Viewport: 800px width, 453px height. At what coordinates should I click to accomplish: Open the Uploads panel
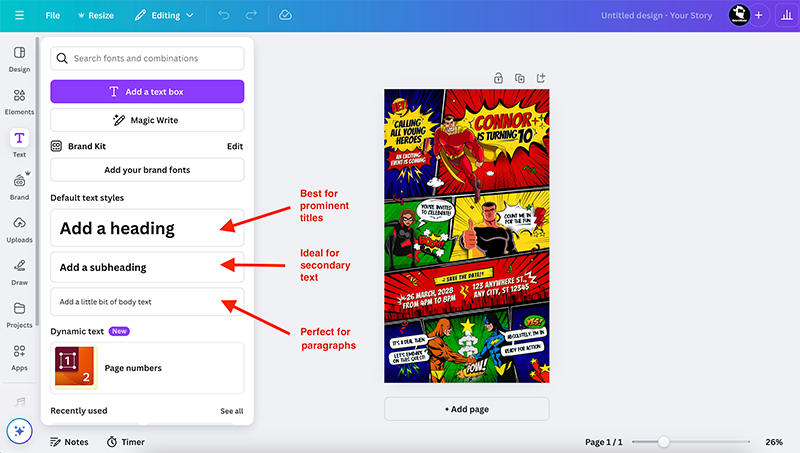tap(19, 229)
